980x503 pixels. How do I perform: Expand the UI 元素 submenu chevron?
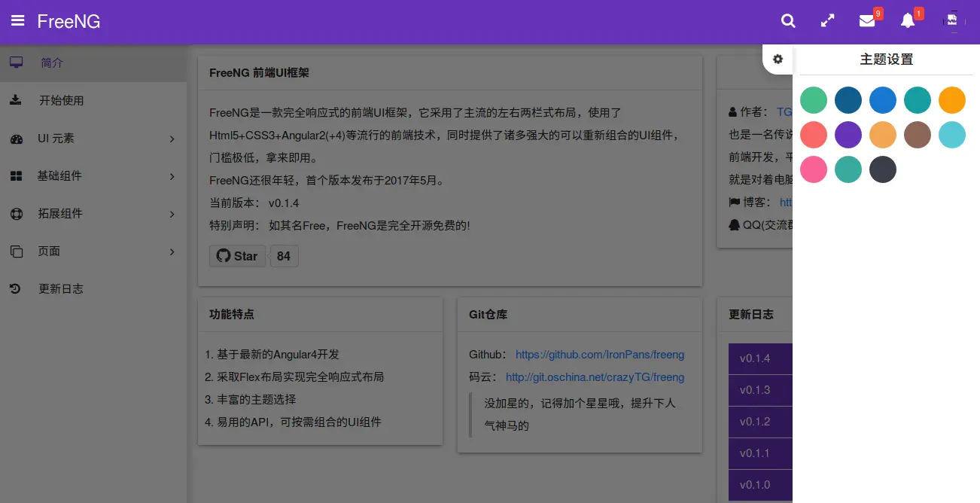tap(172, 139)
